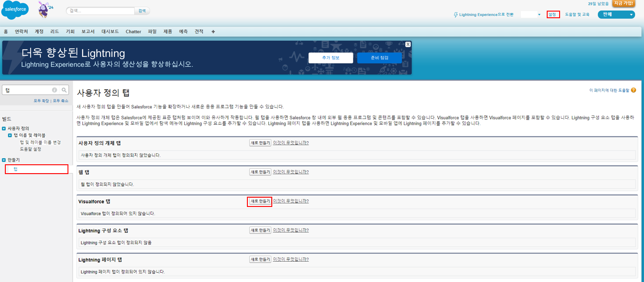This screenshot has height=282, width=644.
Task: Go to the 리드 tab
Action: point(55,32)
